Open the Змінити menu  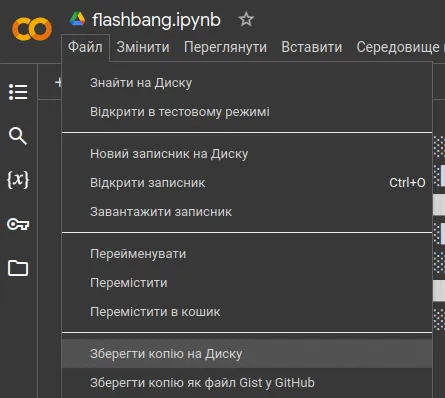[143, 47]
